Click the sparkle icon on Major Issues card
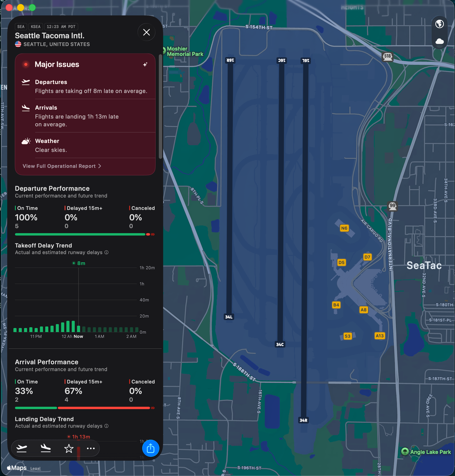455x476 pixels. 145,64
